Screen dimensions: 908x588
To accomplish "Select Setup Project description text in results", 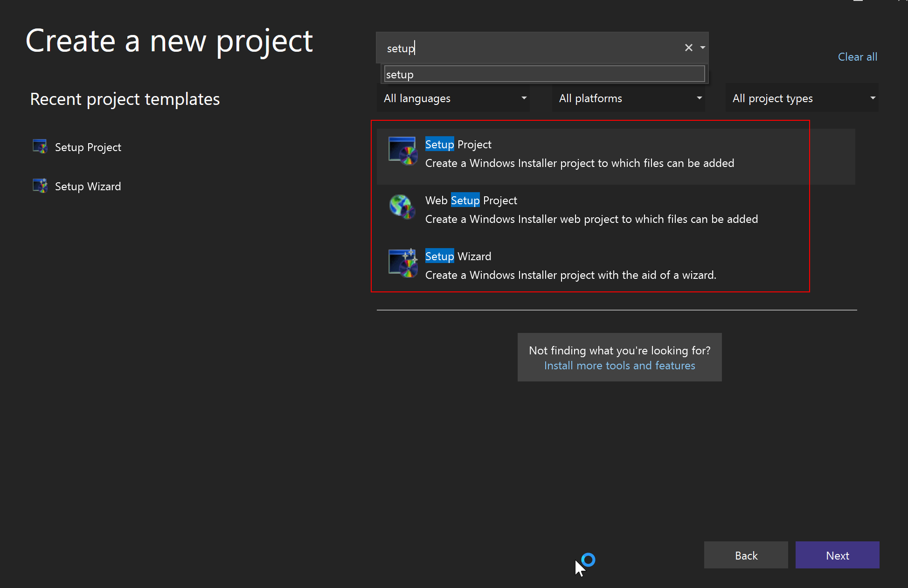I will 579,163.
